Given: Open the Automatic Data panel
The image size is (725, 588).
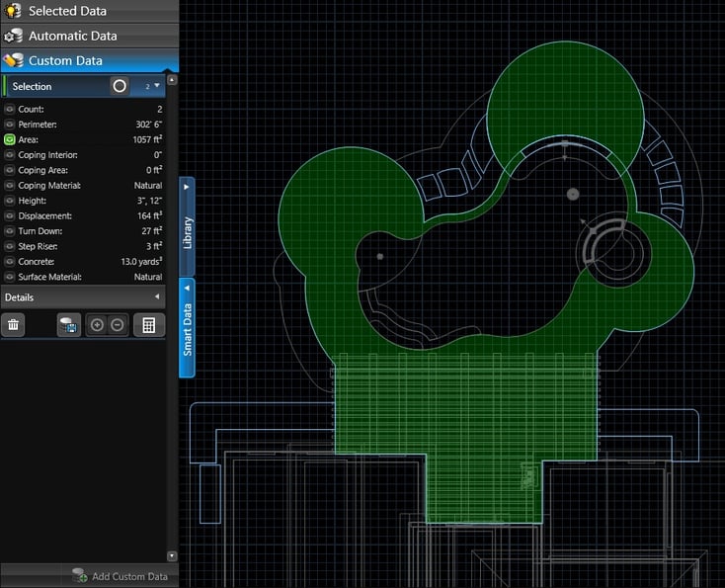Looking at the screenshot, I should click(x=89, y=36).
